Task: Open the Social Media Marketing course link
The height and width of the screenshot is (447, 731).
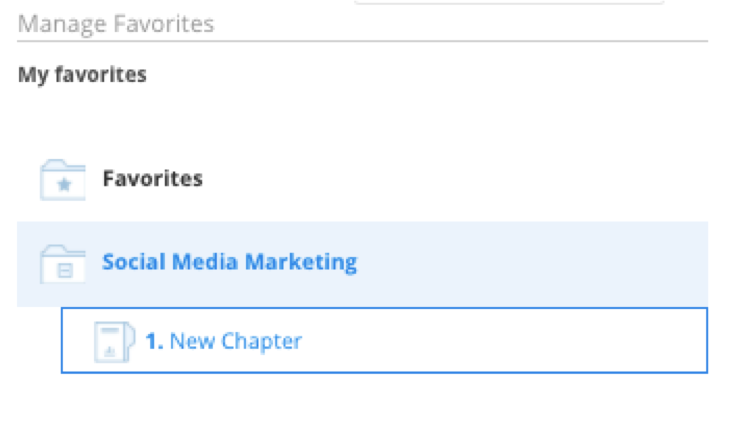Action: [x=229, y=262]
